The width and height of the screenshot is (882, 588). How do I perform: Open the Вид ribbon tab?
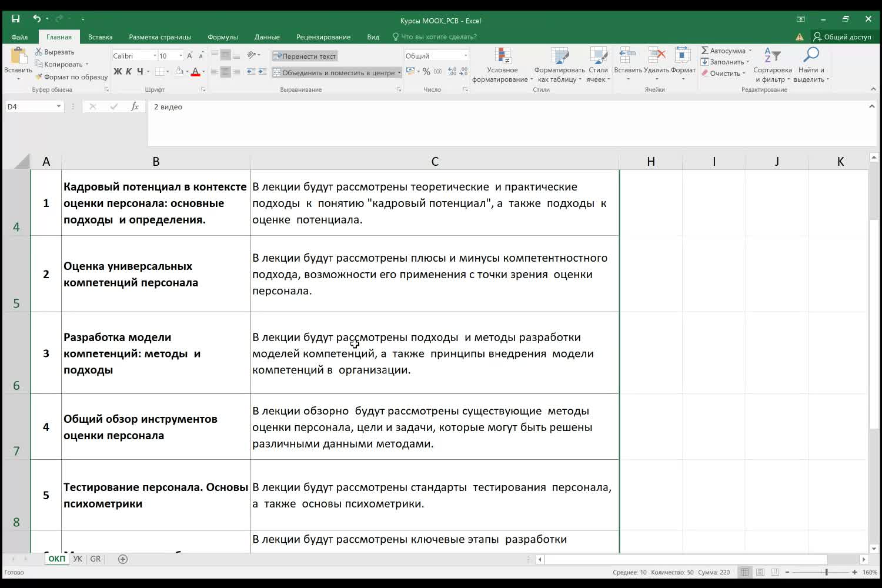pyautogui.click(x=373, y=36)
